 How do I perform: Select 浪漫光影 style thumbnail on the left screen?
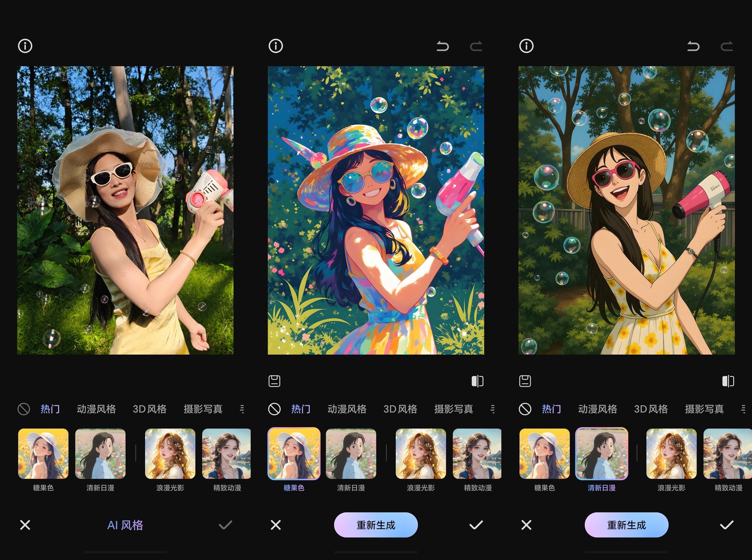(x=170, y=454)
